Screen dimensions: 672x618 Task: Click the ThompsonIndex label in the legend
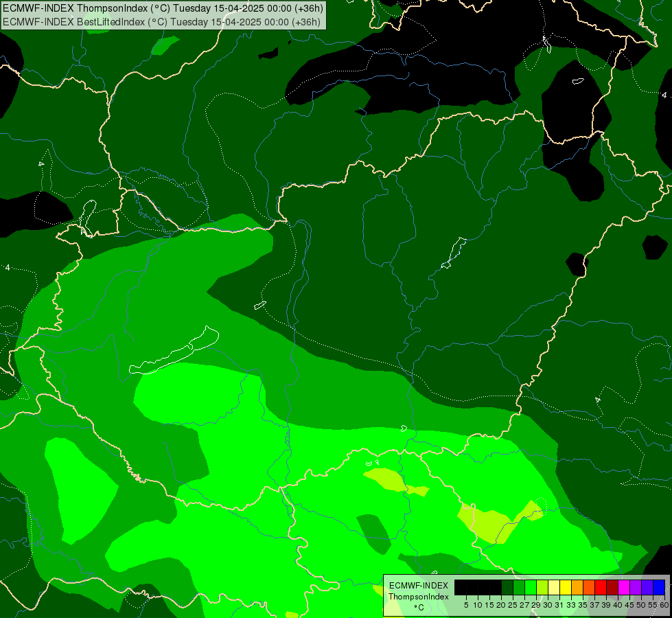(x=419, y=597)
